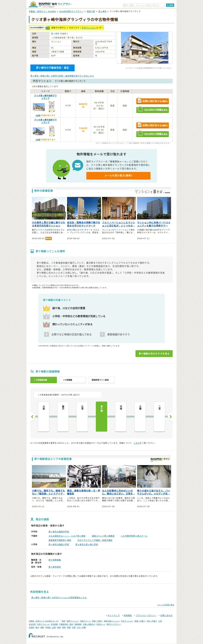
Task: Open 茅ヶ崎市役所 link
Action: (55, 567)
